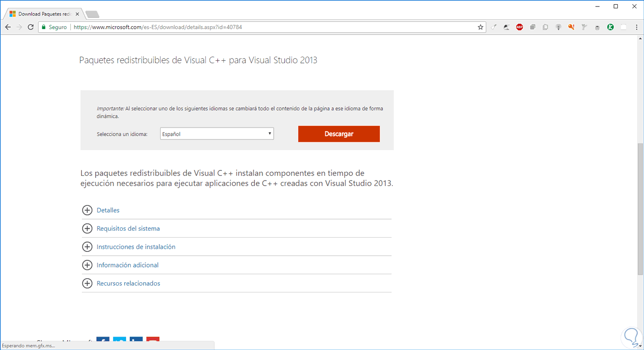Open the umbrella extension icon
Screen dimensions: 644x350
click(x=506, y=27)
